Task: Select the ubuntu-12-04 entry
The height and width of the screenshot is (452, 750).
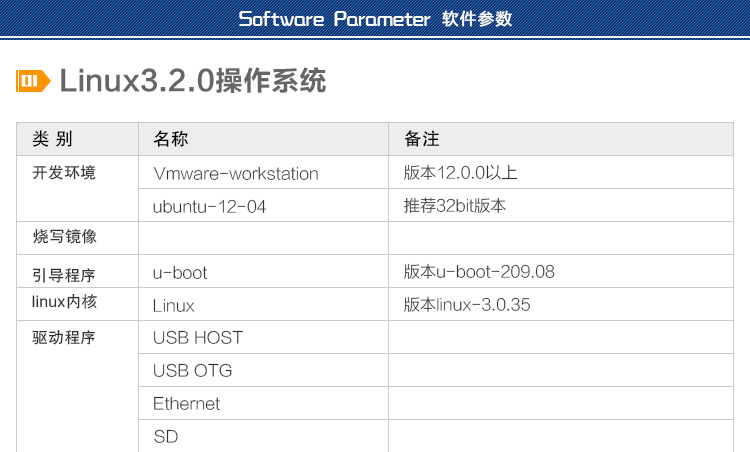Action: tap(209, 206)
